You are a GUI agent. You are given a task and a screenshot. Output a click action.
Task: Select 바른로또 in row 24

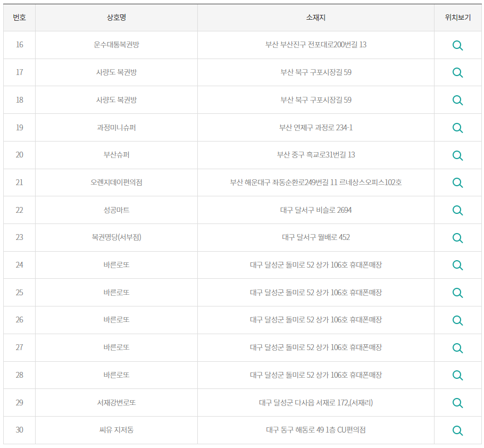tap(116, 265)
